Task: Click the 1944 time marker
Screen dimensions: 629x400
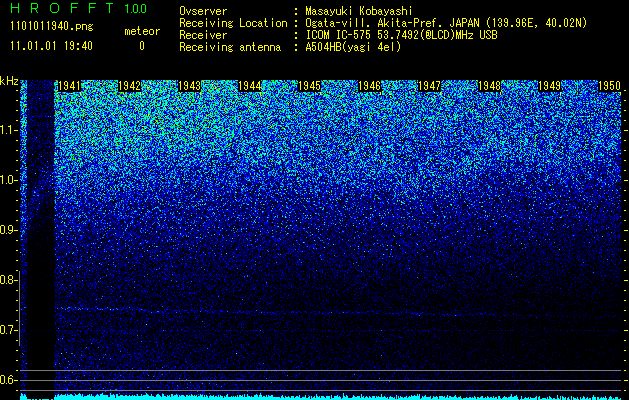Action: 250,86
